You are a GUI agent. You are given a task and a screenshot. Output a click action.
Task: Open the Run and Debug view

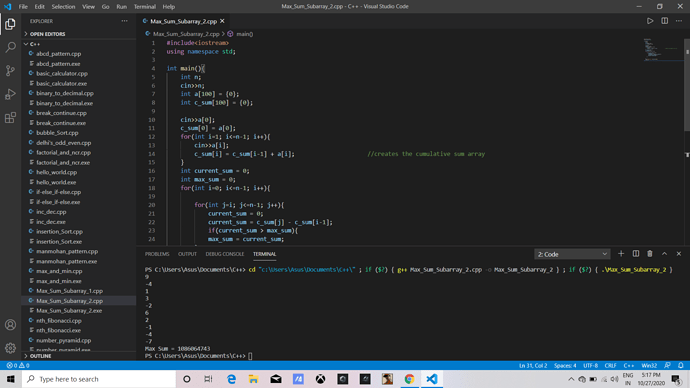[x=10, y=94]
